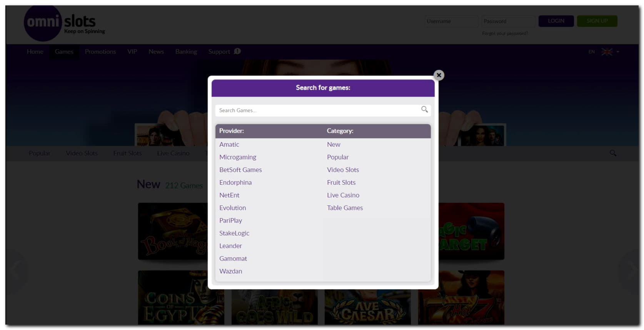Choose the Leander provider
Screen dimensions: 644x330
click(230, 246)
